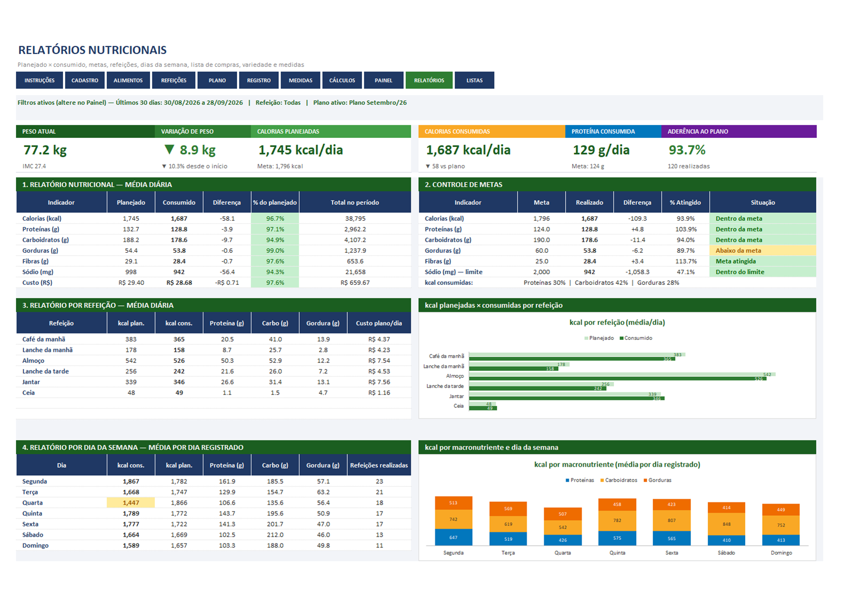The image size is (868, 597).
Task: Click the '4. RELATÓRIO POR DIA DA SEMANA' section header
Action: point(214,447)
